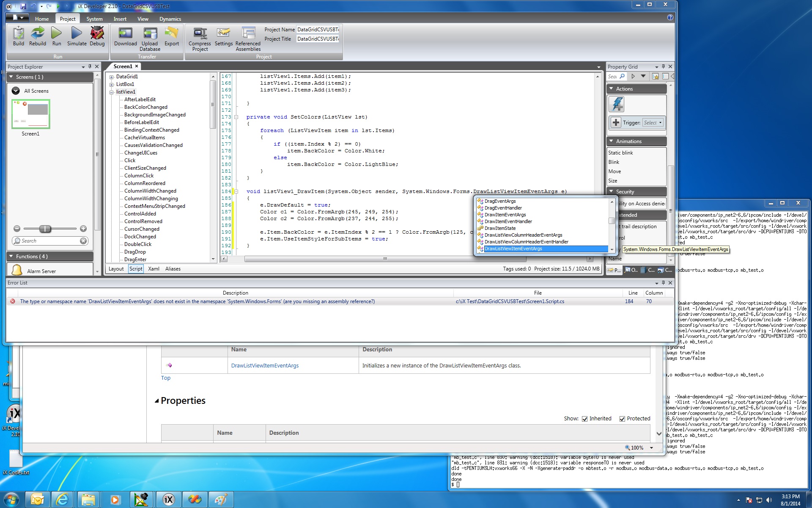Switch to the Aliases editor tab
This screenshot has height=508, width=812.
click(x=173, y=269)
